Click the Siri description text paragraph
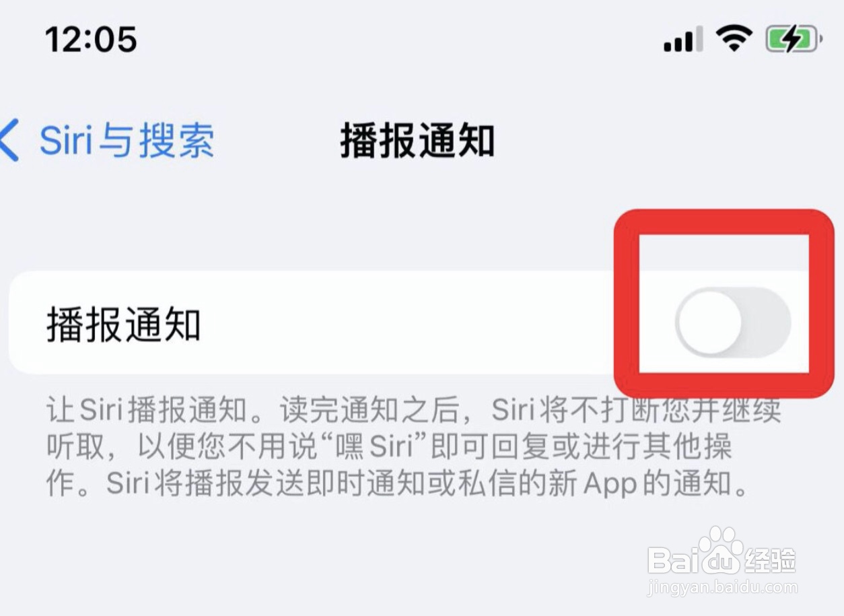 coord(414,446)
